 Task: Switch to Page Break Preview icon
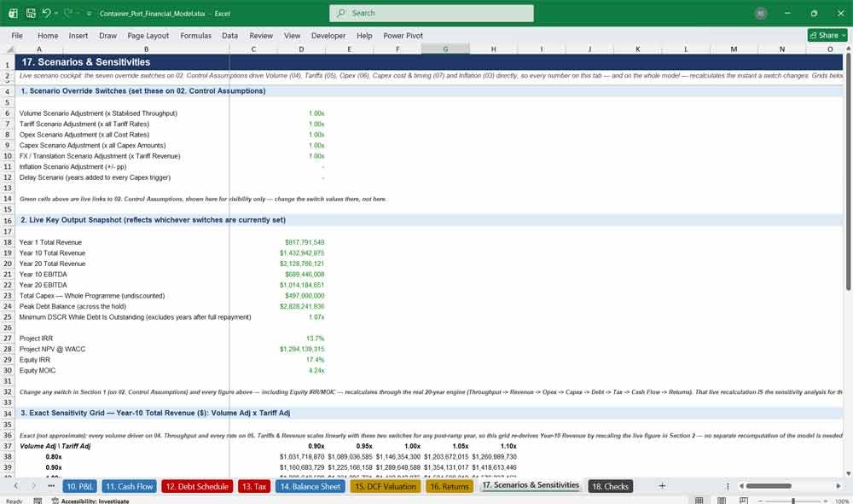click(744, 501)
